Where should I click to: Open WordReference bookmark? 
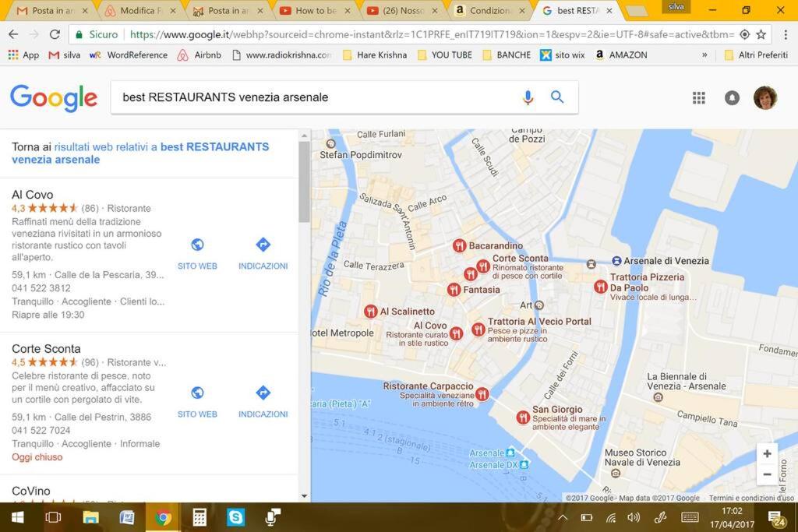click(129, 55)
